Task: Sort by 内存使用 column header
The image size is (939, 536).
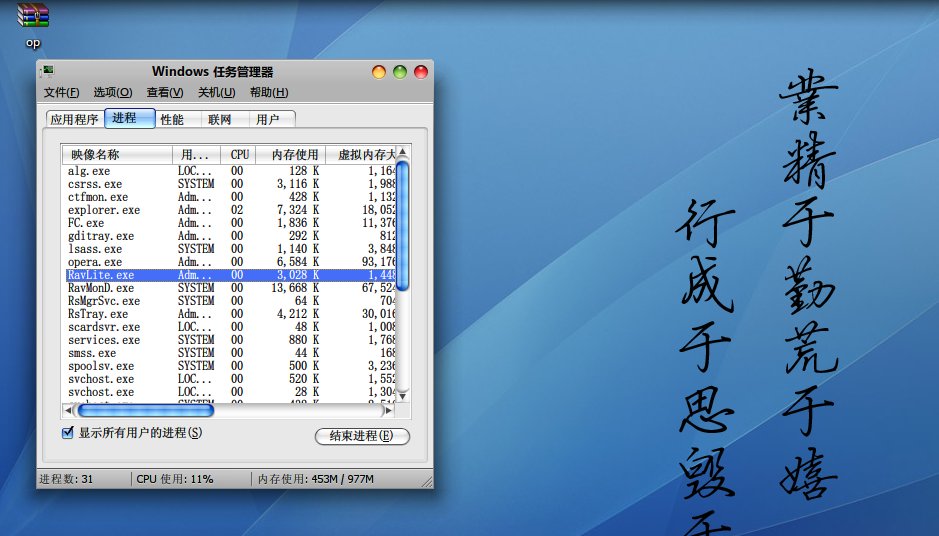Action: pos(290,155)
